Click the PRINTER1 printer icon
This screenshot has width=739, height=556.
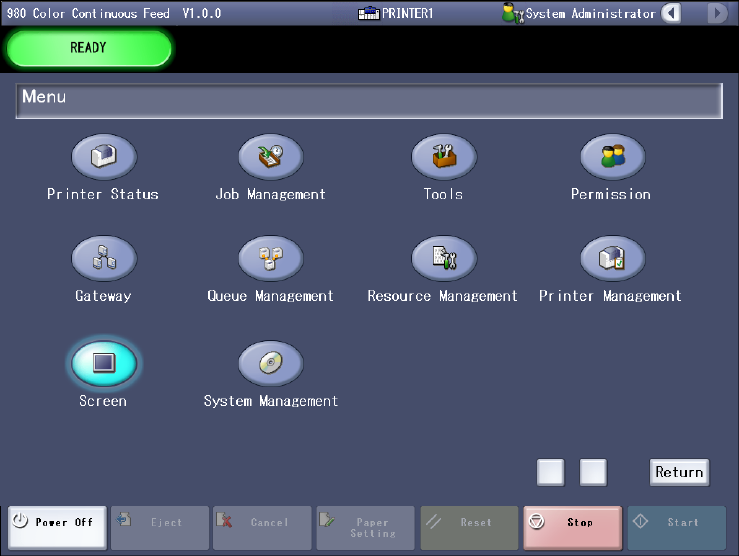point(369,13)
